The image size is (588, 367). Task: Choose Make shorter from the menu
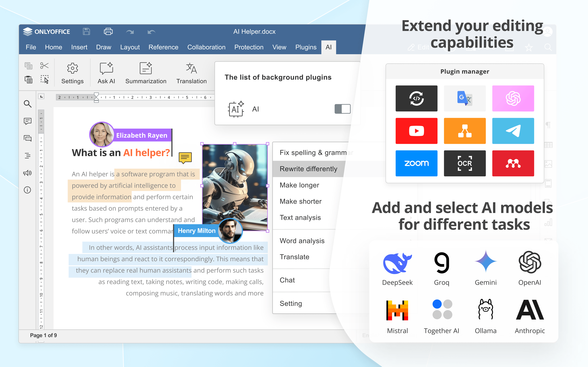[300, 201]
